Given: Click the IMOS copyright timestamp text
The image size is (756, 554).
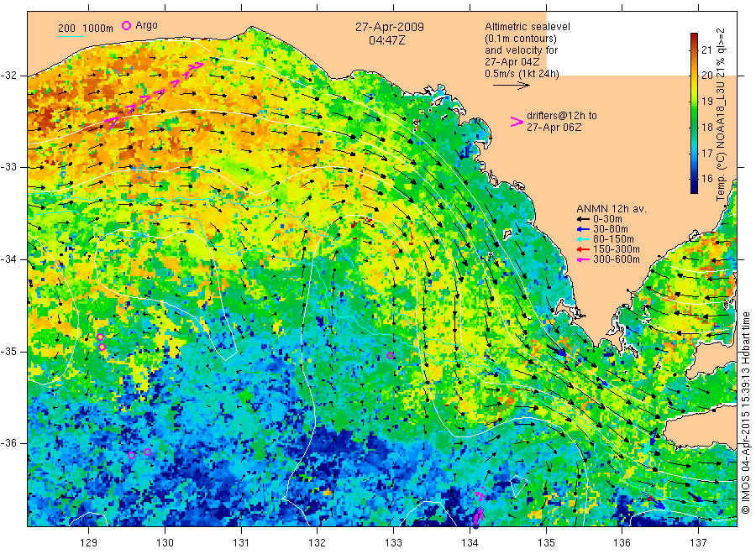Looking at the screenshot, I should tap(745, 412).
